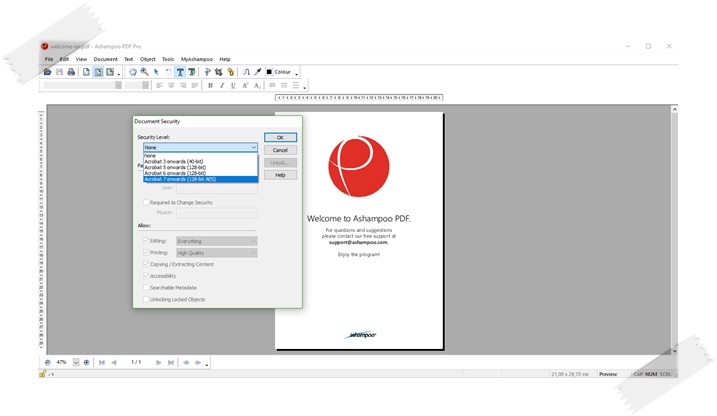Click OK in Document Security dialog
The image size is (717, 416).
coord(280,137)
